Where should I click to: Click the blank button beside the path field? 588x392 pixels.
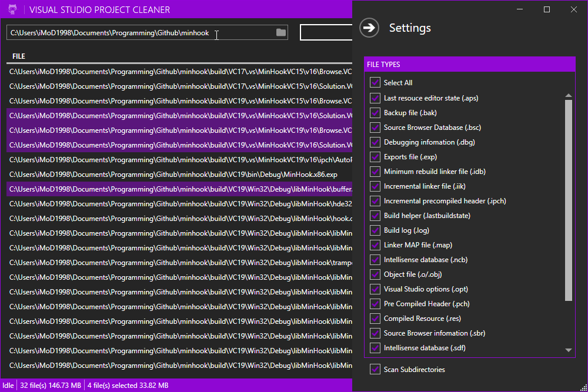[326, 32]
